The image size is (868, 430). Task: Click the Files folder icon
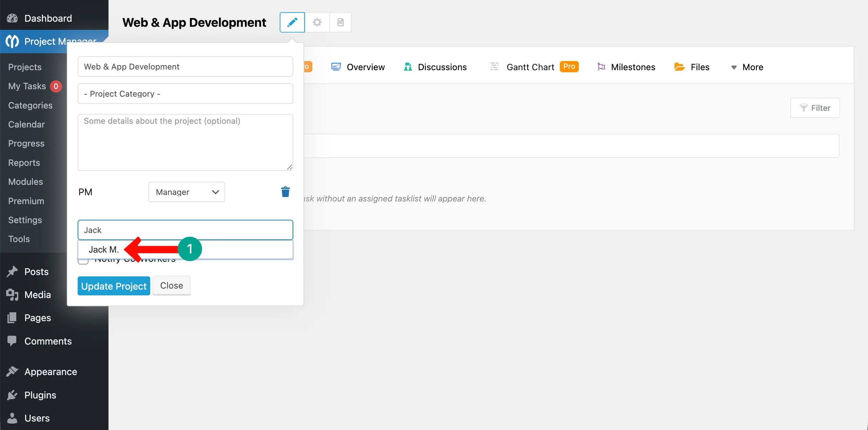coord(679,67)
